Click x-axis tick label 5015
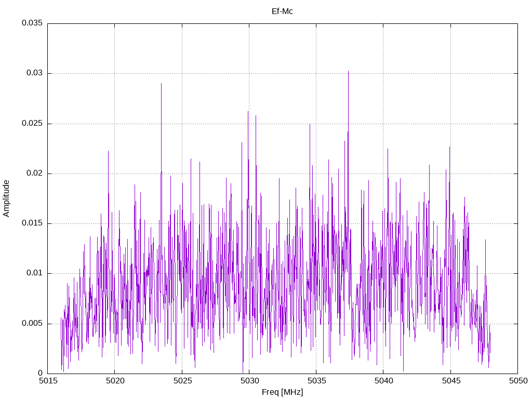 (x=48, y=381)
